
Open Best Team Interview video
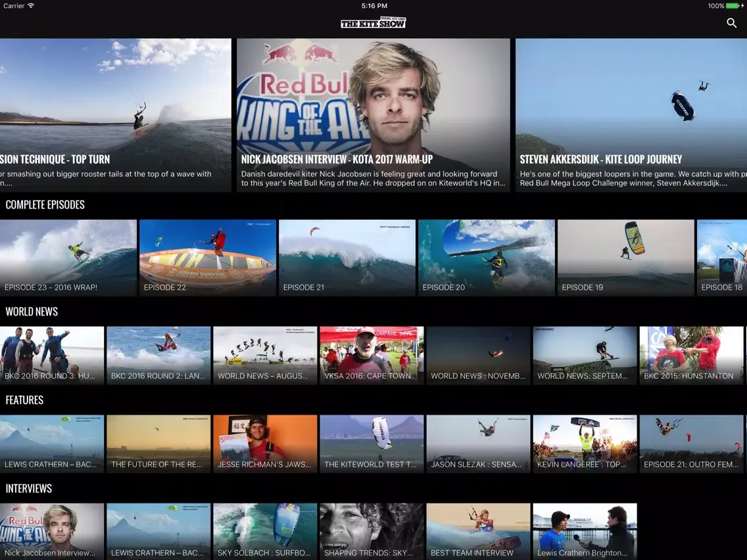478,532
